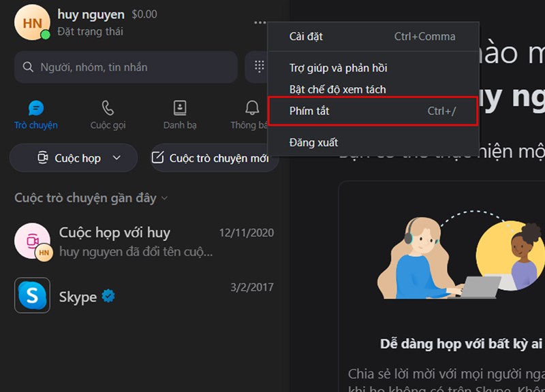Click the search magnifier icon
545x392 pixels.
pos(27,67)
